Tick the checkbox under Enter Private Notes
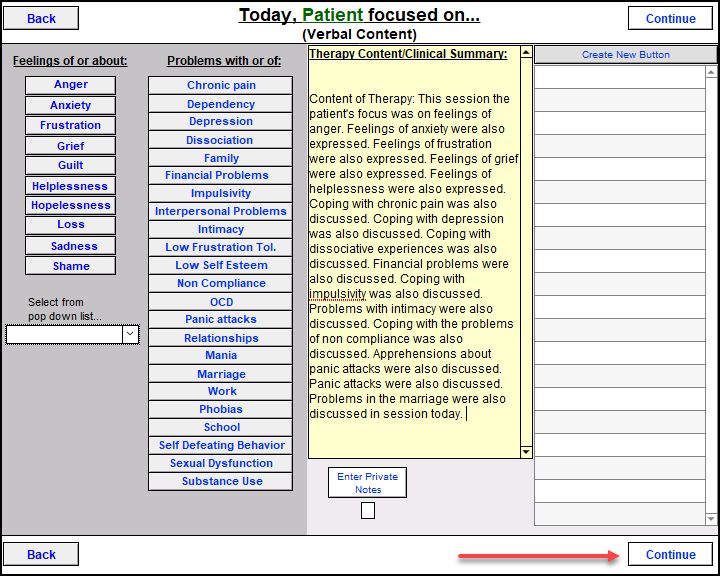The width and height of the screenshot is (720, 576). point(368,510)
